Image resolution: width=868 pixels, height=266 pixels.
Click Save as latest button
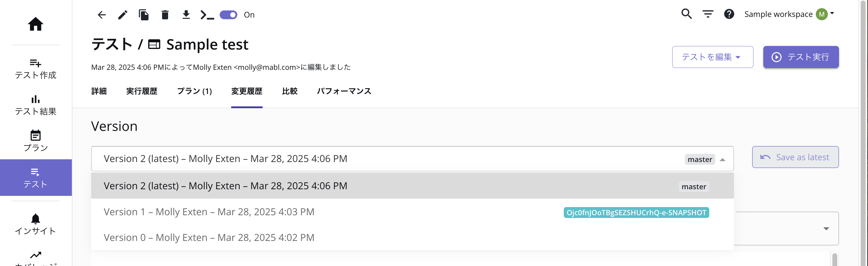click(x=795, y=157)
